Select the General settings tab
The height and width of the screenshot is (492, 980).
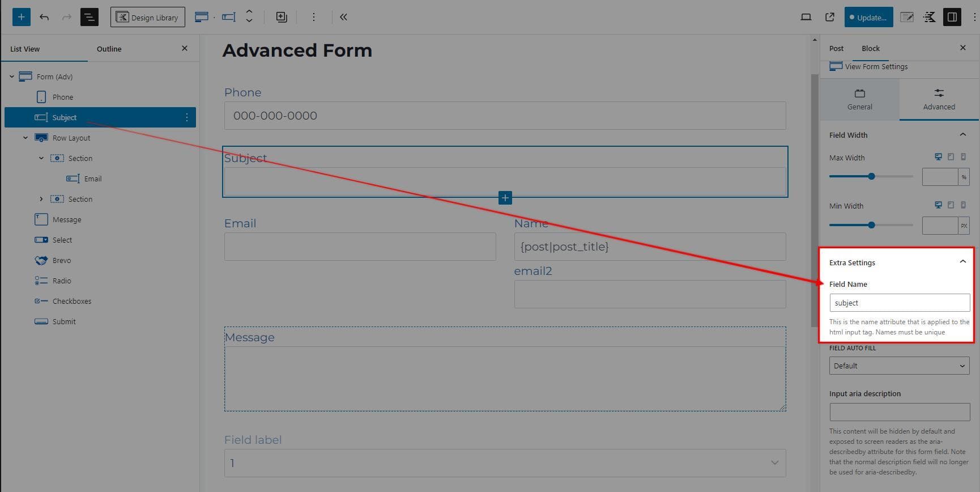point(859,99)
